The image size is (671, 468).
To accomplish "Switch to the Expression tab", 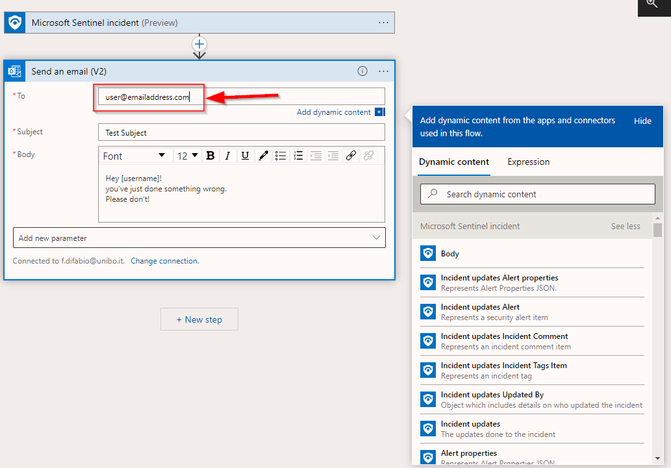I will click(528, 162).
